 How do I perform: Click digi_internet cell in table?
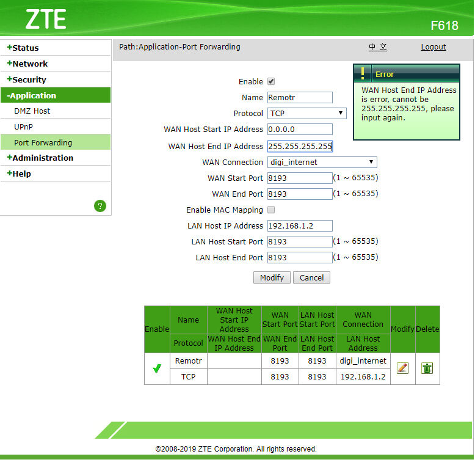point(363,361)
